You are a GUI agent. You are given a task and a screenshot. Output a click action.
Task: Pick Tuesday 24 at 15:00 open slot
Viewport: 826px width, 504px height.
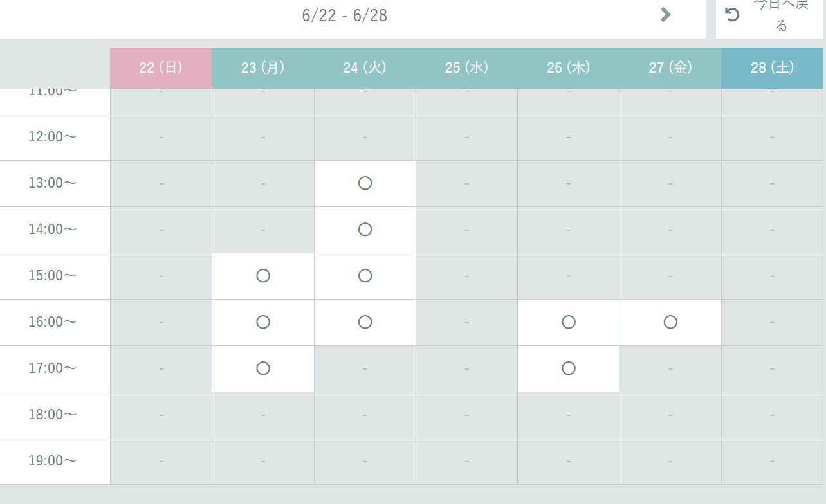coord(365,276)
